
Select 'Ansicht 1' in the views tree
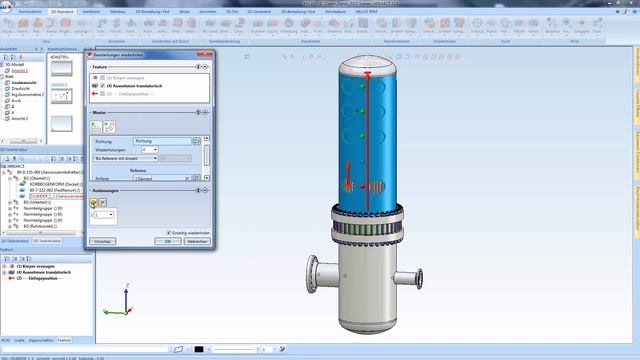pyautogui.click(x=20, y=71)
